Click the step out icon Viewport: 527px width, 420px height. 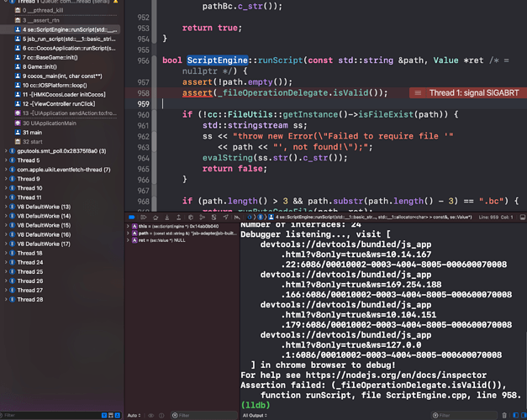click(179, 218)
